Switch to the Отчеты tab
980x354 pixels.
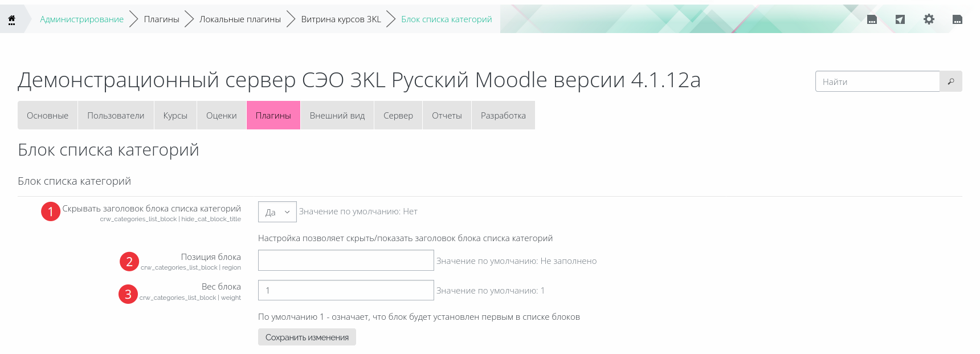coord(447,115)
